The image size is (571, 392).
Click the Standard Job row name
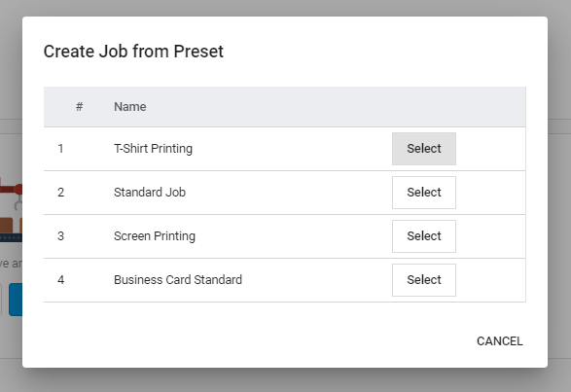coord(150,193)
